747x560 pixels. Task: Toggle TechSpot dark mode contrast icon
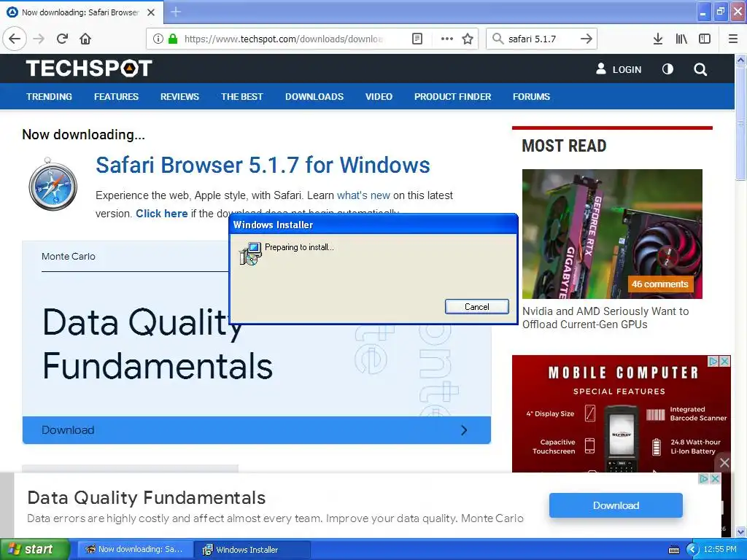pos(668,69)
